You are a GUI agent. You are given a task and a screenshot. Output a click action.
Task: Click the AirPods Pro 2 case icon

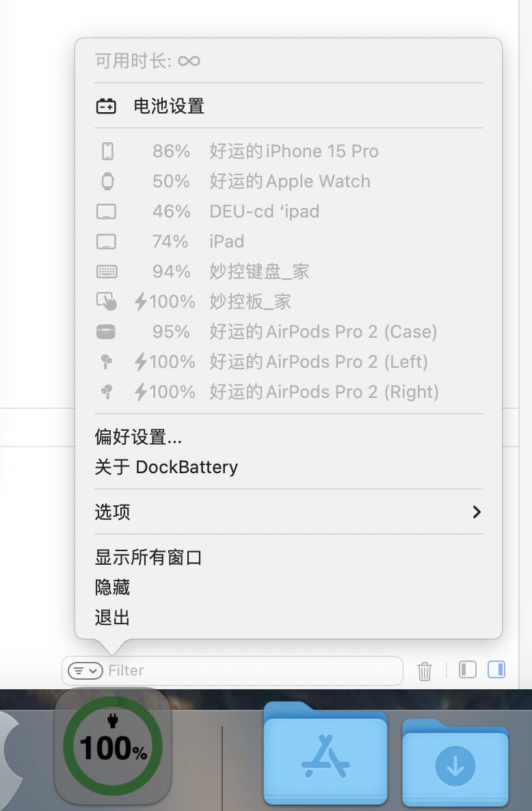pyautogui.click(x=107, y=332)
